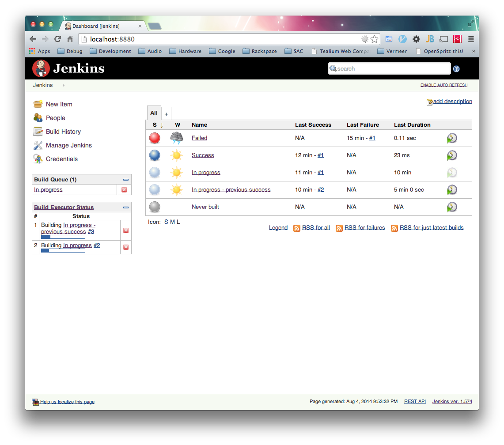Click blue status ball of Success job
The image size is (504, 445).
155,155
